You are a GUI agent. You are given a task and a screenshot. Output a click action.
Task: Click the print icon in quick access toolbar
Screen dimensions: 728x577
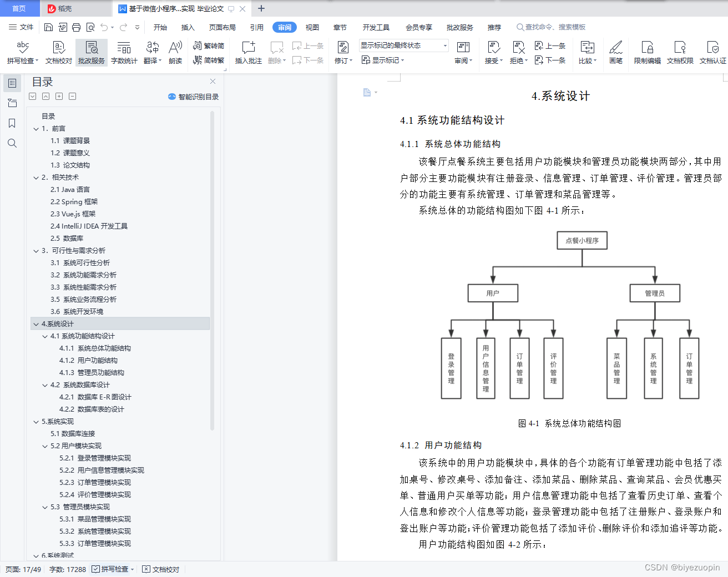77,27
